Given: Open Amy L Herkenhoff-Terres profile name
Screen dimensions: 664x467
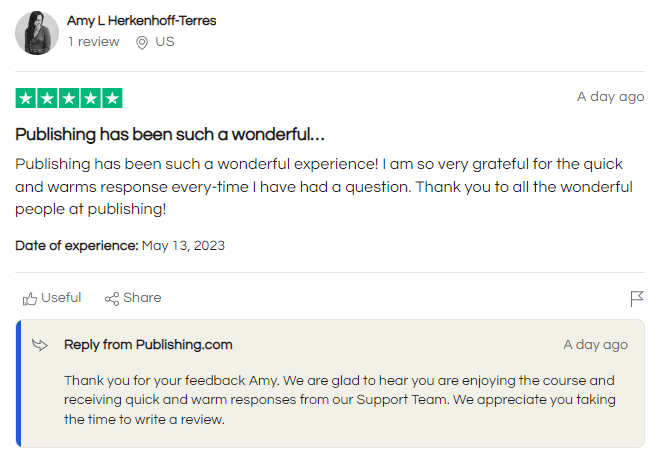Looking at the screenshot, I should (141, 21).
